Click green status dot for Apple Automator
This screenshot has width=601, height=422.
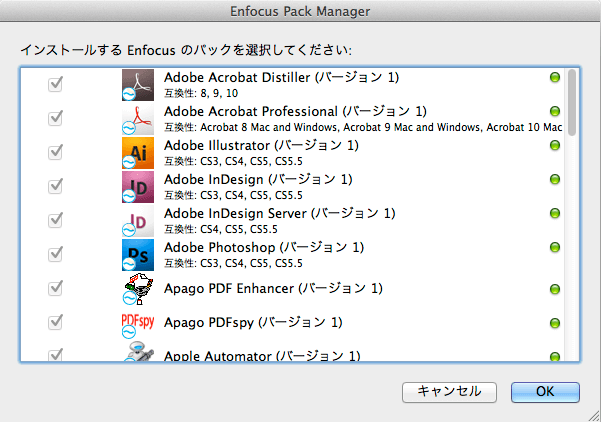[x=555, y=357]
